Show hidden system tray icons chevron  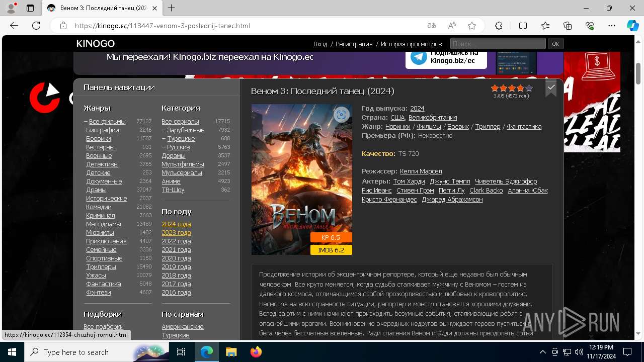tap(542, 352)
